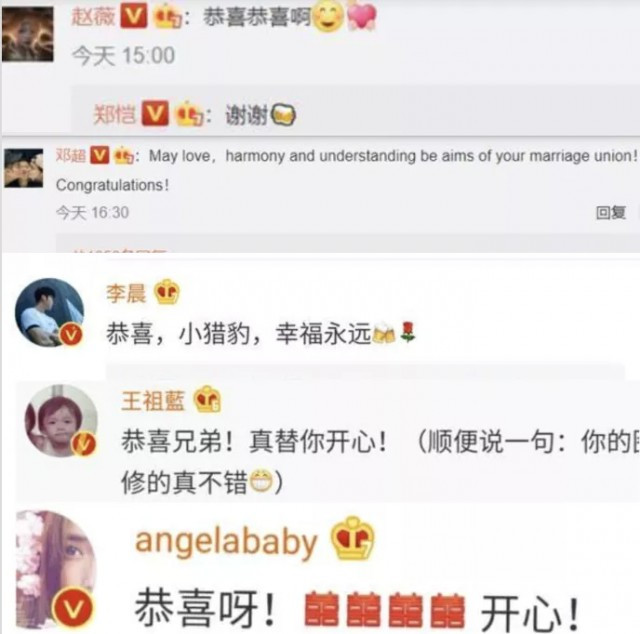Open the 邓超 username link
The width and height of the screenshot is (640, 634).
71,156
